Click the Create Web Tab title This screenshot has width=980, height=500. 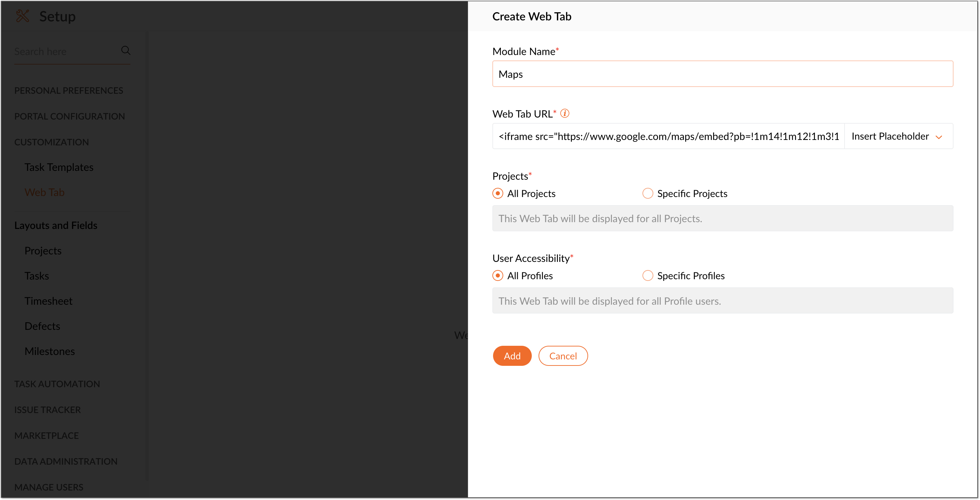532,16
